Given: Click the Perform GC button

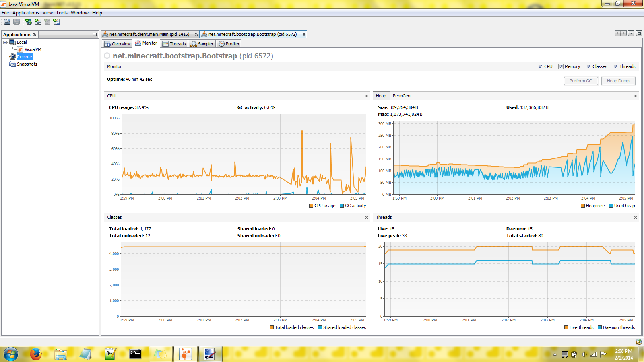Looking at the screenshot, I should click(x=580, y=81).
